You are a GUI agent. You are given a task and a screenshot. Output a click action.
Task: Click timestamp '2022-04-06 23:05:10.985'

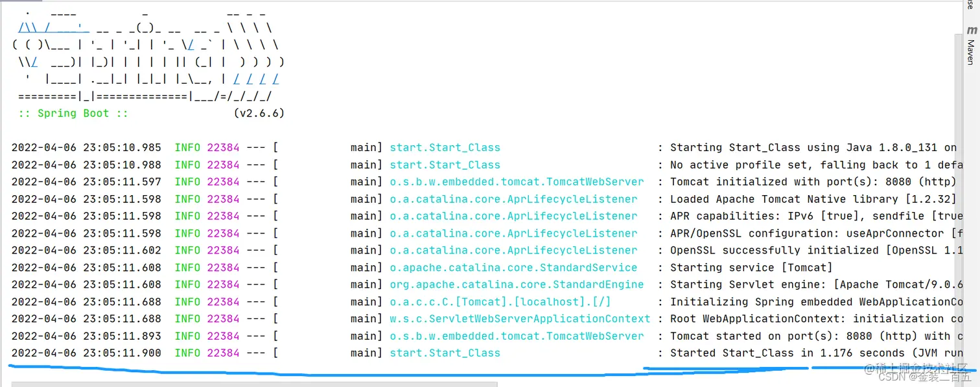(x=86, y=148)
